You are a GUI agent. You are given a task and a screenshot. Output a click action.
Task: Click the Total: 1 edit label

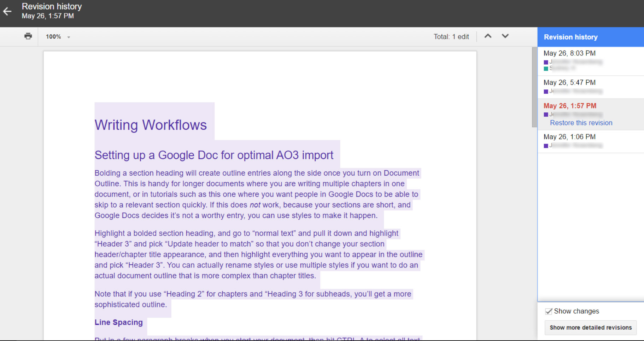click(x=451, y=37)
